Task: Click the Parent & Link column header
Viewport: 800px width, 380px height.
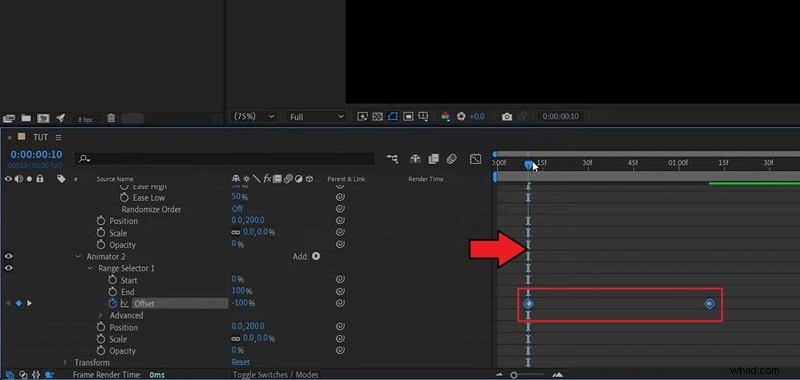Action: point(346,179)
